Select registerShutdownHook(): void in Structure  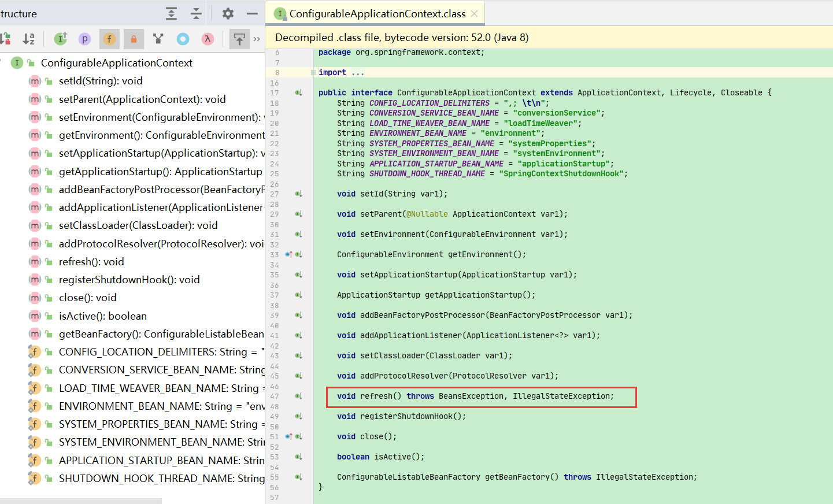pyautogui.click(x=129, y=280)
